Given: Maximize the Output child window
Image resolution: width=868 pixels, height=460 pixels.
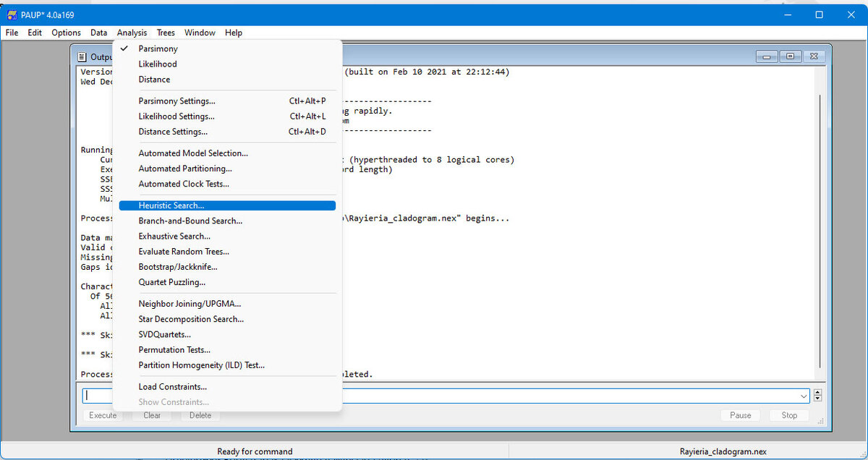Looking at the screenshot, I should point(790,56).
